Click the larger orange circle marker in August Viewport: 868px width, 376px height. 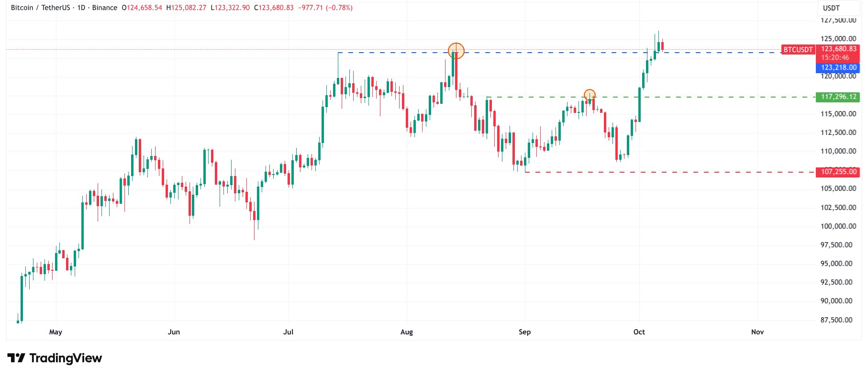[456, 50]
